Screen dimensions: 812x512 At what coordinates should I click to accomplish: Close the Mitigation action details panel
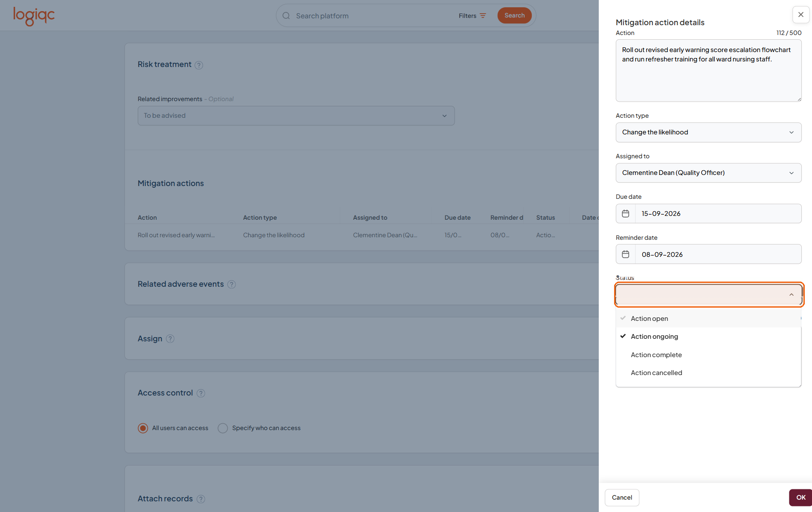coord(800,15)
